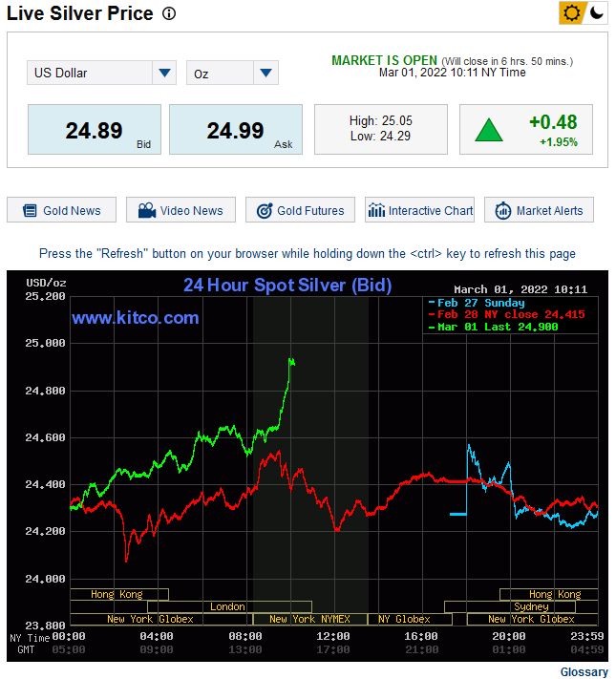
Task: Click the Video News camera icon
Action: (147, 210)
